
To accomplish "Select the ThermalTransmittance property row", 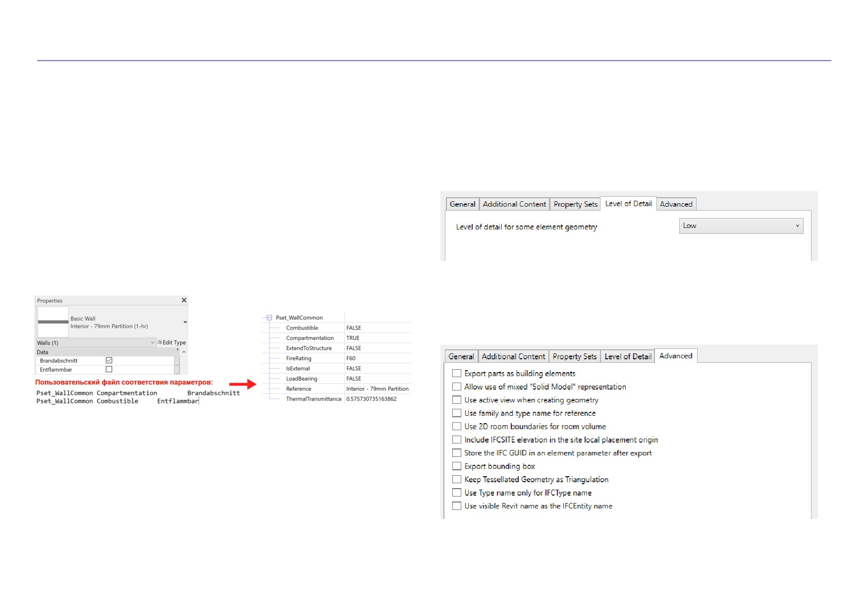I will [x=336, y=399].
